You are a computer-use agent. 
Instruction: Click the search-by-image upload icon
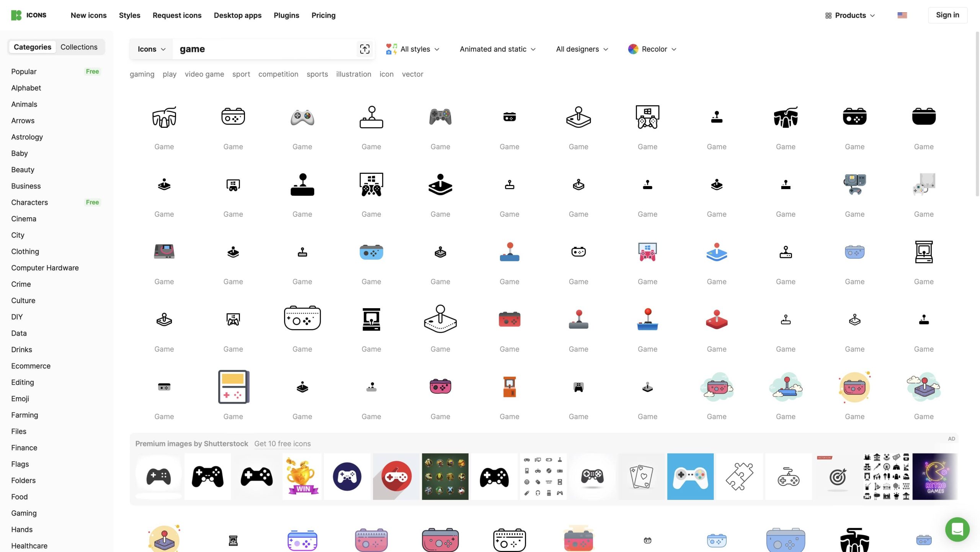364,49
